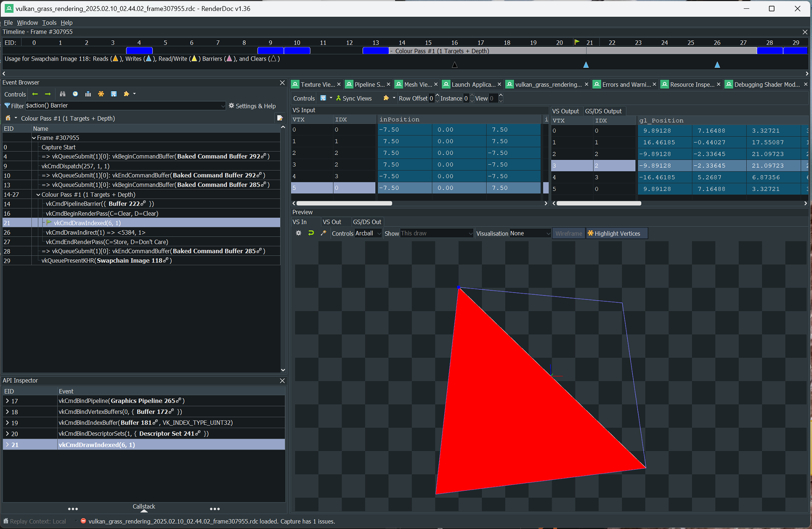Viewport: 812px width, 529px height.
Task: Click the Mesh Viewer export disk icon
Action: tap(323, 98)
